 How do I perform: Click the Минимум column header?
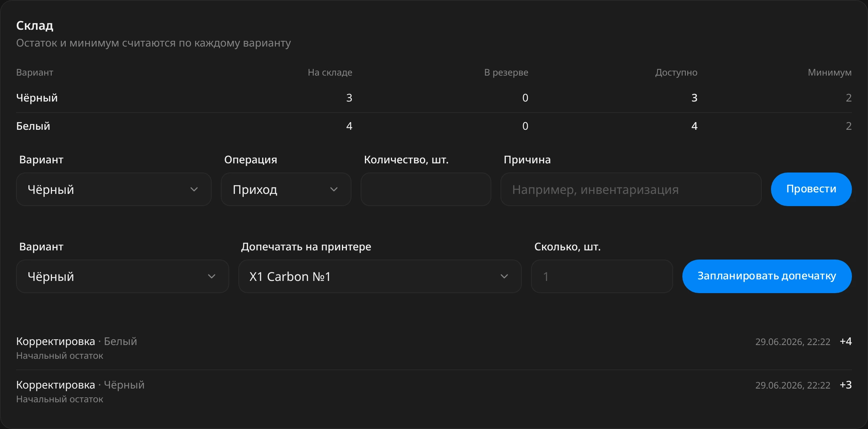point(830,73)
